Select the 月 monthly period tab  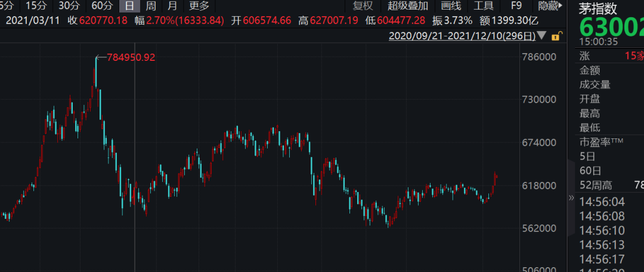172,6
